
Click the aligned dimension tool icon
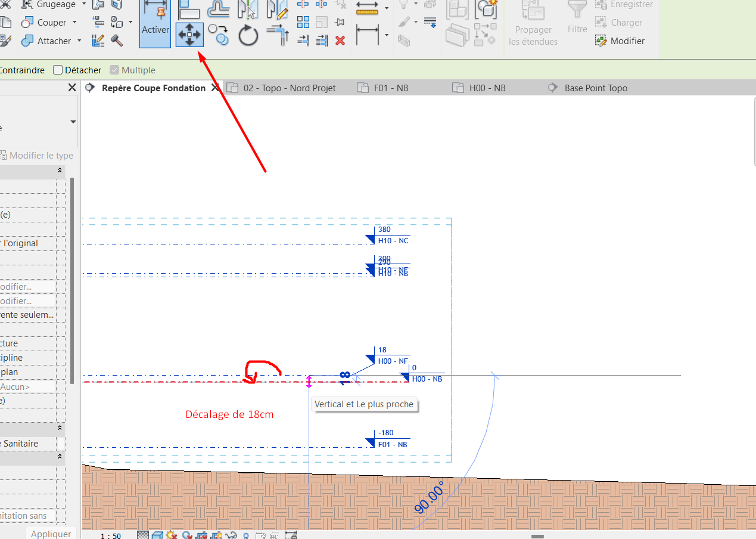point(368,35)
